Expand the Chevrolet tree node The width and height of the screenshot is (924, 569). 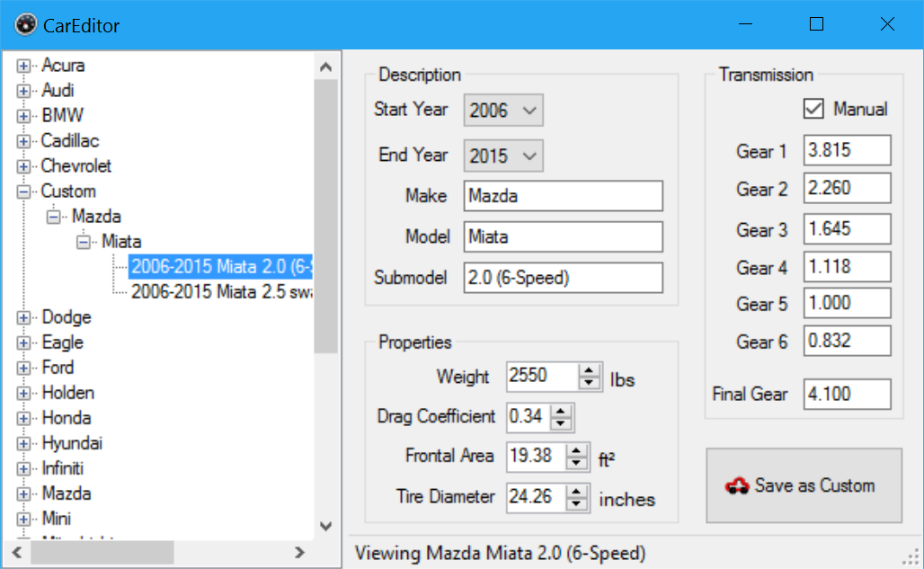coord(23,166)
